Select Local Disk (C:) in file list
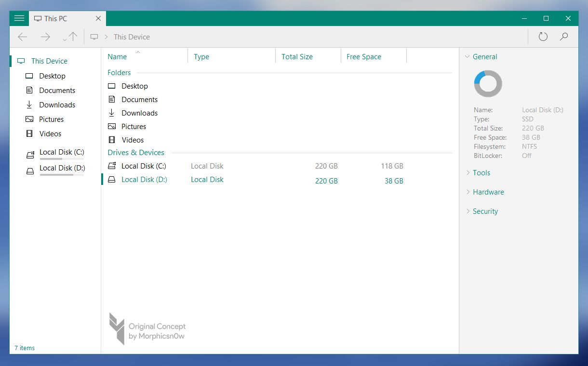This screenshot has width=588, height=366. click(x=143, y=166)
